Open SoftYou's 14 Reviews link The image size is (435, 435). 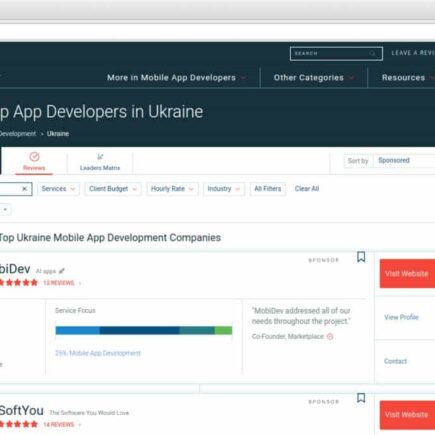(x=59, y=425)
